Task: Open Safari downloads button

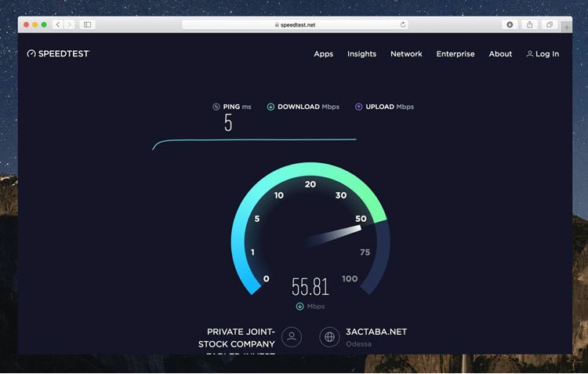Action: 510,25
